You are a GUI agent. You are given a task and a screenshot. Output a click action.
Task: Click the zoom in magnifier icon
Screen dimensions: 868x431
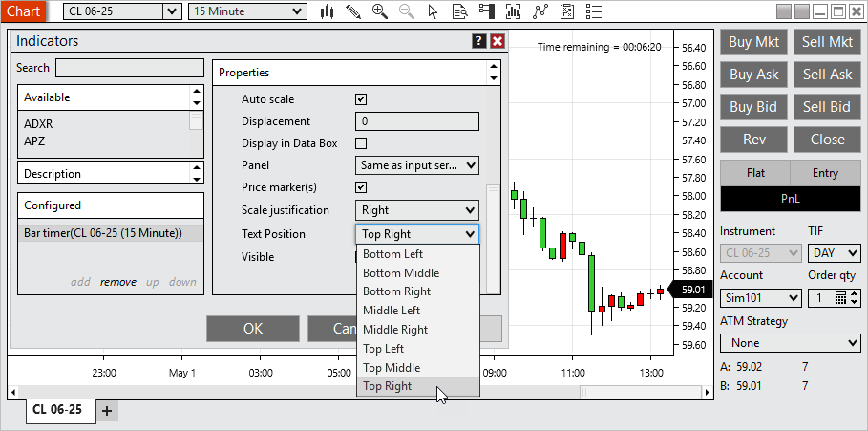(x=380, y=11)
